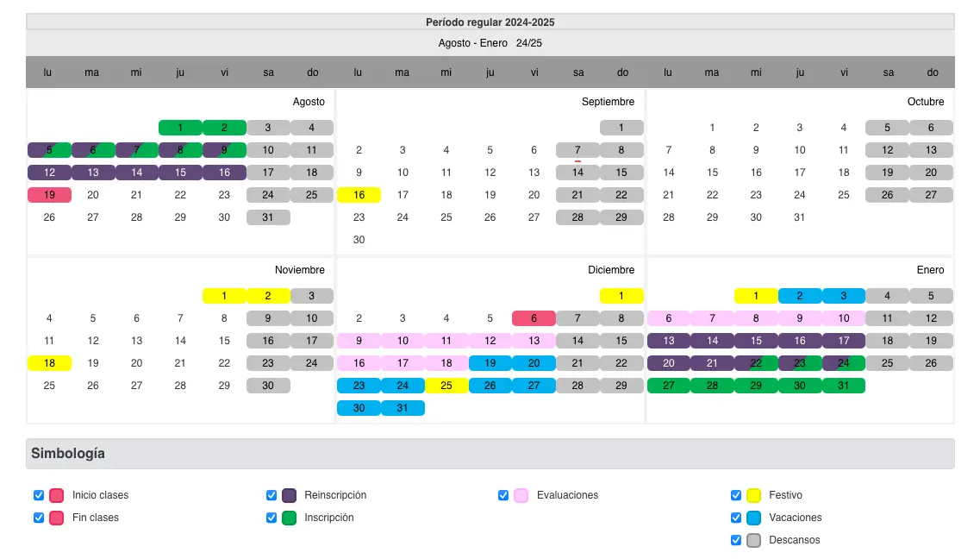Click the gray Descansos color swatch

[x=754, y=540]
